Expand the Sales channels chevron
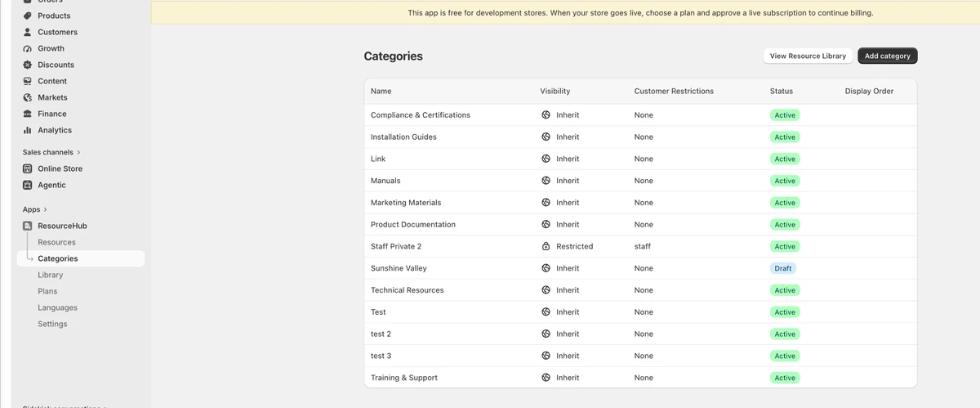 pos(78,152)
